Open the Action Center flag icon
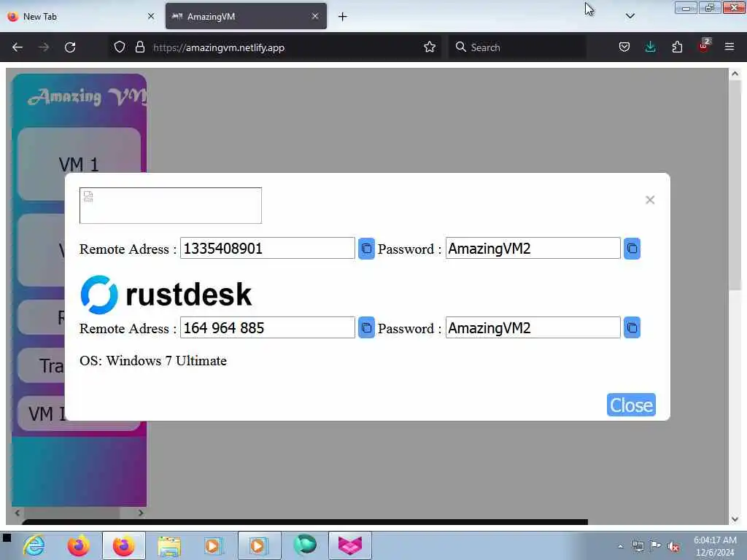The height and width of the screenshot is (560, 747). point(656,546)
